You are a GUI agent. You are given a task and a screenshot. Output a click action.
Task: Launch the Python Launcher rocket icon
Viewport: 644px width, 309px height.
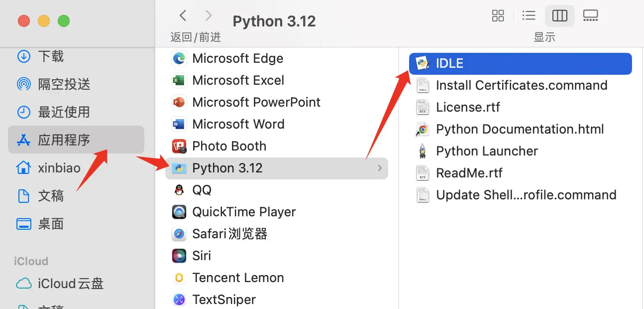click(x=424, y=151)
